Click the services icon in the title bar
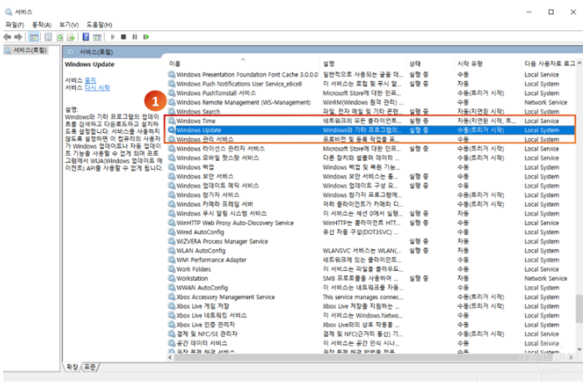Viewport: 588px width, 389px height. click(8, 12)
